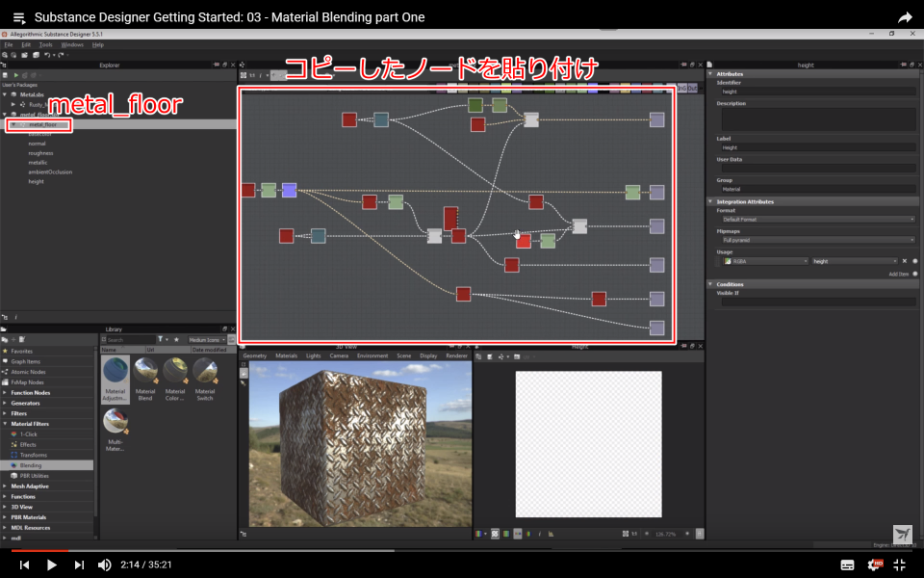924x578 pixels.
Task: Open the File menu
Action: [x=9, y=45]
